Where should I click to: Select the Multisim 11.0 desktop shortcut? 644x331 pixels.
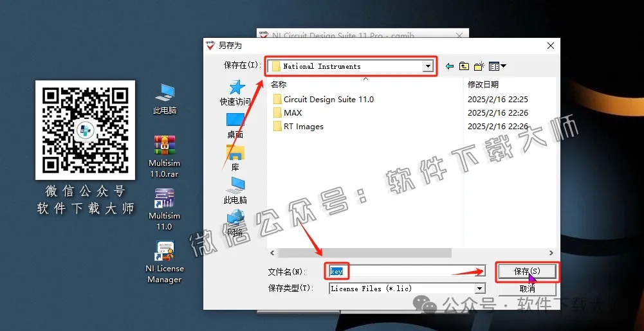(164, 210)
